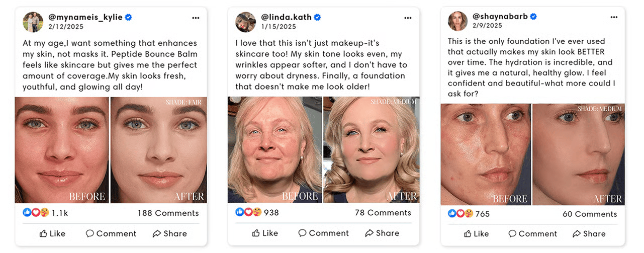644x253 pixels.
Task: Like the @linda.kath post
Action: coord(265,233)
